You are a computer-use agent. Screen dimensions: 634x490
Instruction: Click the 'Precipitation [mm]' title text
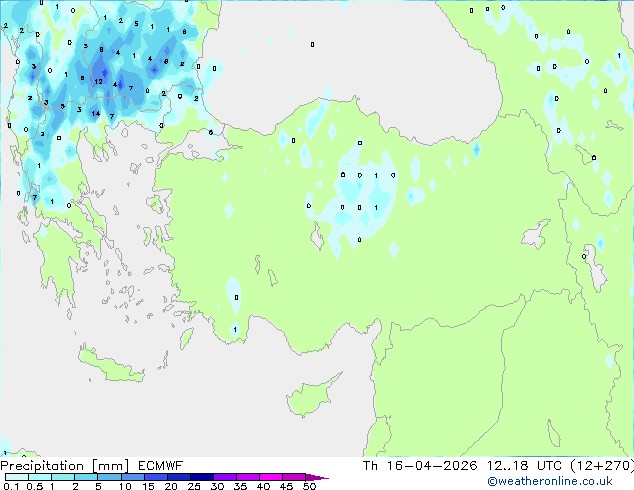point(65,466)
